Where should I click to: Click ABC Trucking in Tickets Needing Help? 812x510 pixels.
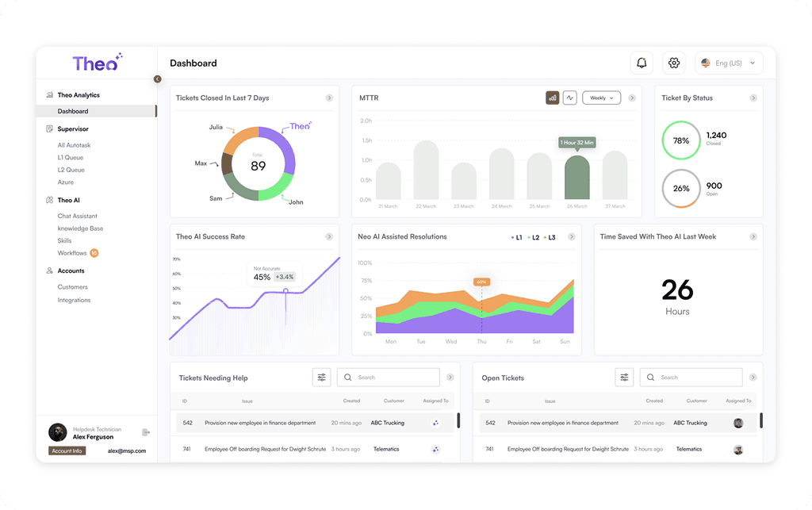point(387,423)
